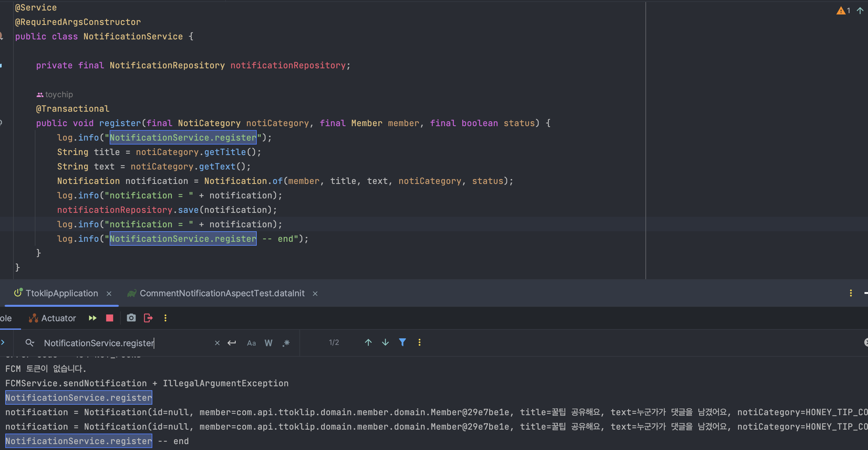This screenshot has width=868, height=450.
Task: Toggle Match Case (Aa) option
Action: (x=251, y=343)
